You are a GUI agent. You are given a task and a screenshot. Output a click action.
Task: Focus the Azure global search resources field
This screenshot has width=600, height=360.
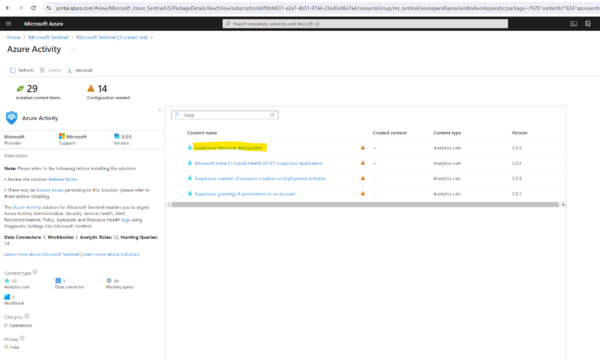click(x=365, y=24)
